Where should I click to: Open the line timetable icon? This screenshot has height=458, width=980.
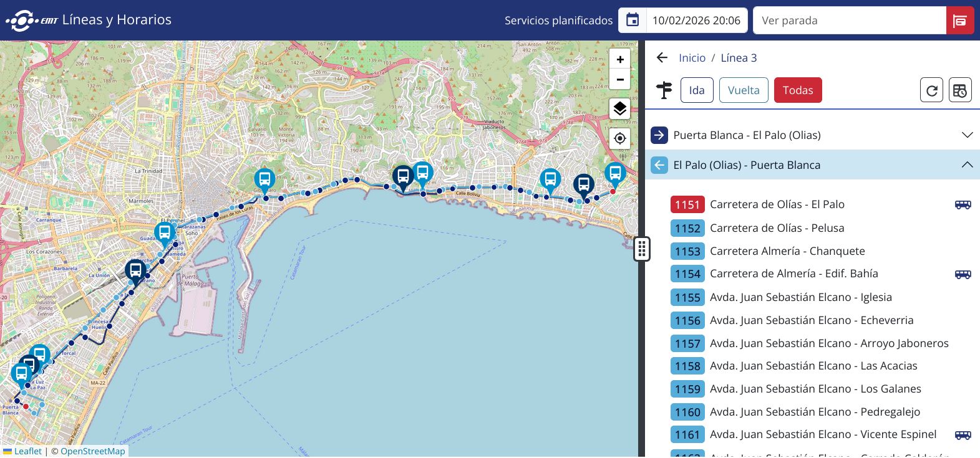point(960,90)
